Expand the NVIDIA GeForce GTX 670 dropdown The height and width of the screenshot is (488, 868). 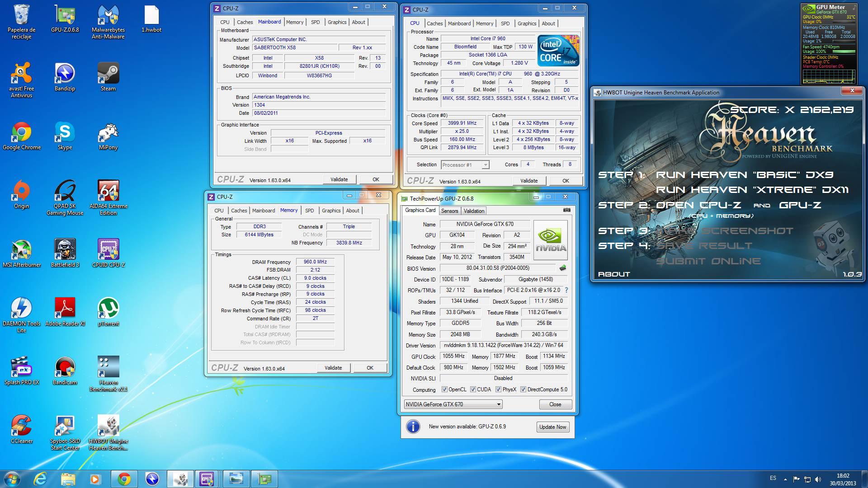point(453,404)
